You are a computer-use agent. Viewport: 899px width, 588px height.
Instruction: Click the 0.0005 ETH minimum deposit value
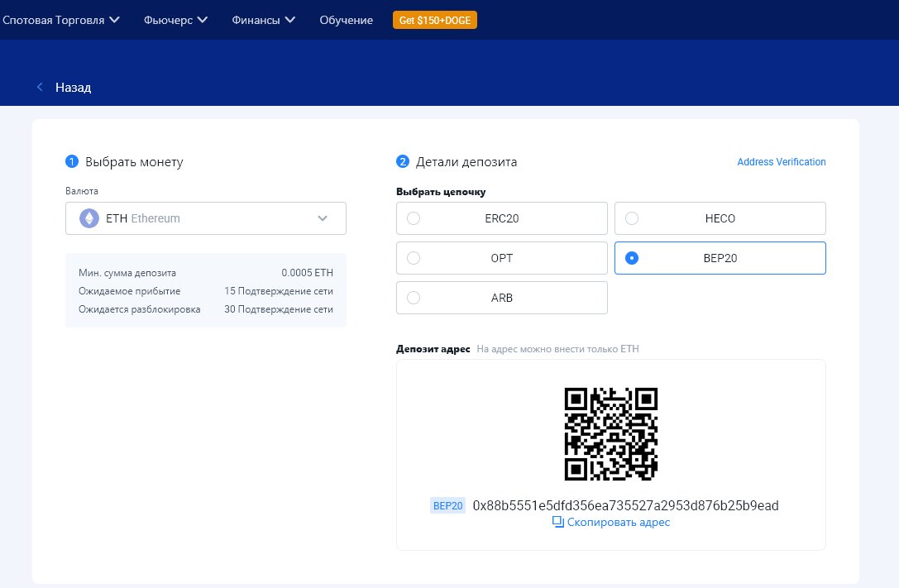pos(308,273)
